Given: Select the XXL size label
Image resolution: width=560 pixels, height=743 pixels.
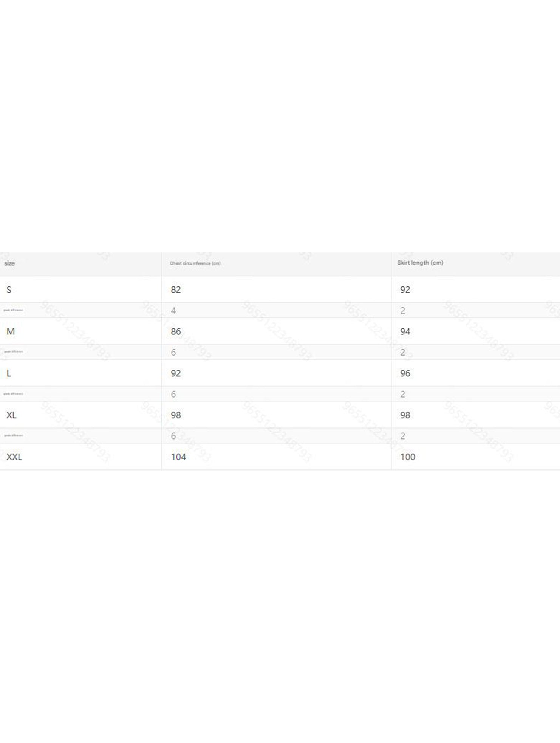Looking at the screenshot, I should [14, 457].
